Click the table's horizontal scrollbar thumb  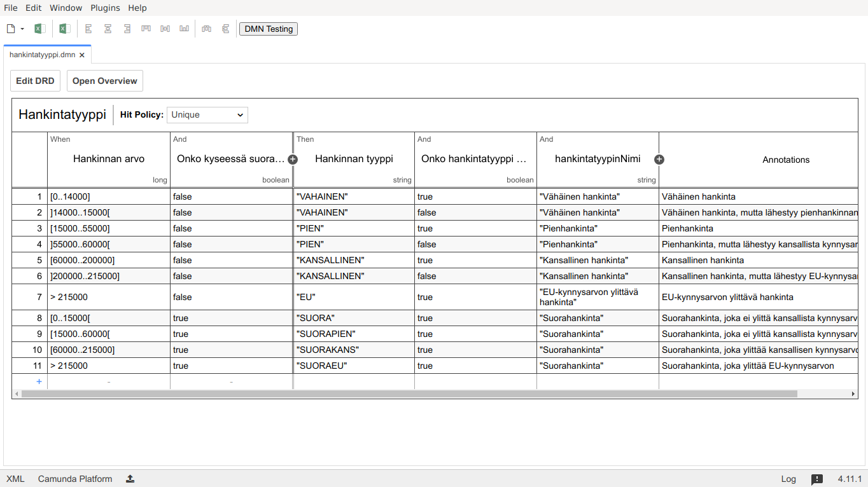tap(407, 394)
